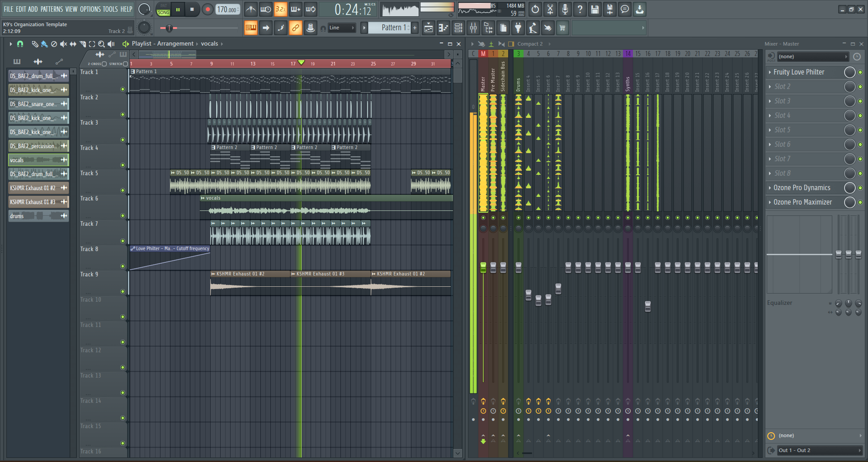Mute the Drums mixer track

[x=519, y=218]
